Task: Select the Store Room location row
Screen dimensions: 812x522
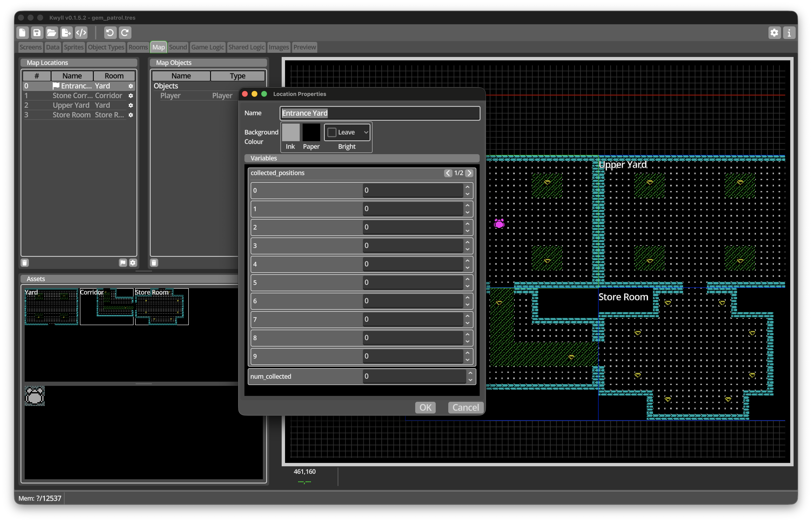Action: [79, 115]
